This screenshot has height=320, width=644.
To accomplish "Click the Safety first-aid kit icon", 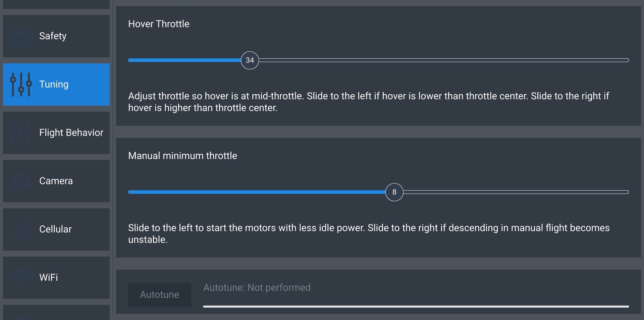I will [21, 36].
